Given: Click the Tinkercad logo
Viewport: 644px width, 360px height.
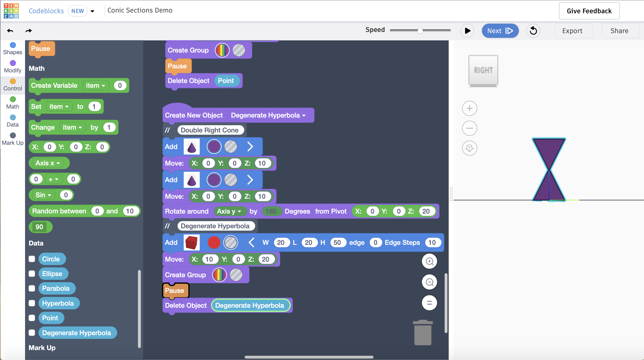Looking at the screenshot, I should (11, 11).
